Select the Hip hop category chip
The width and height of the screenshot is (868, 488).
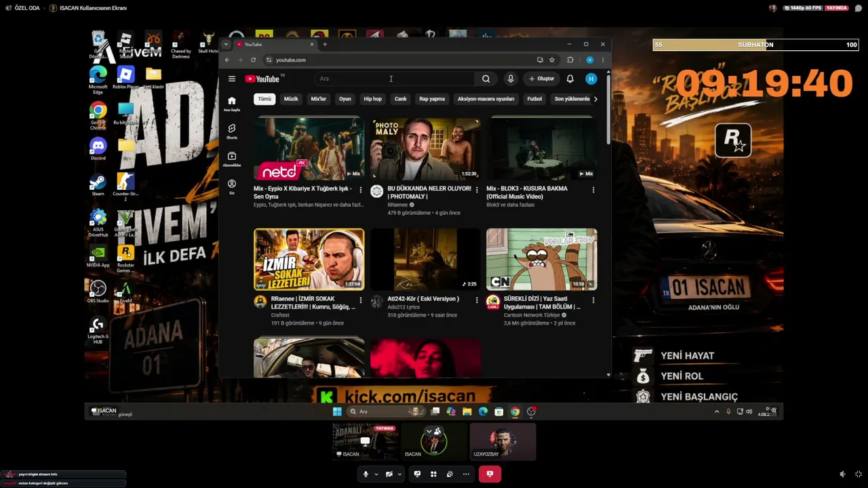coord(372,99)
